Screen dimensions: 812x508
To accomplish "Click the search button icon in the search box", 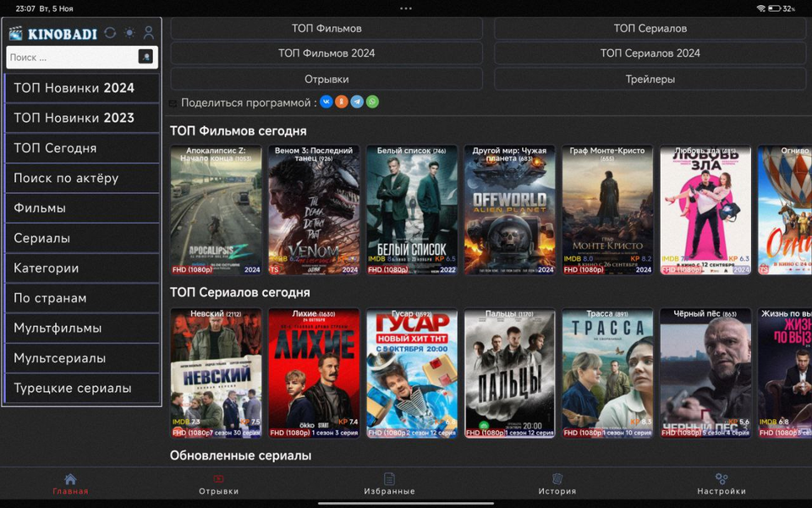I will pyautogui.click(x=145, y=57).
